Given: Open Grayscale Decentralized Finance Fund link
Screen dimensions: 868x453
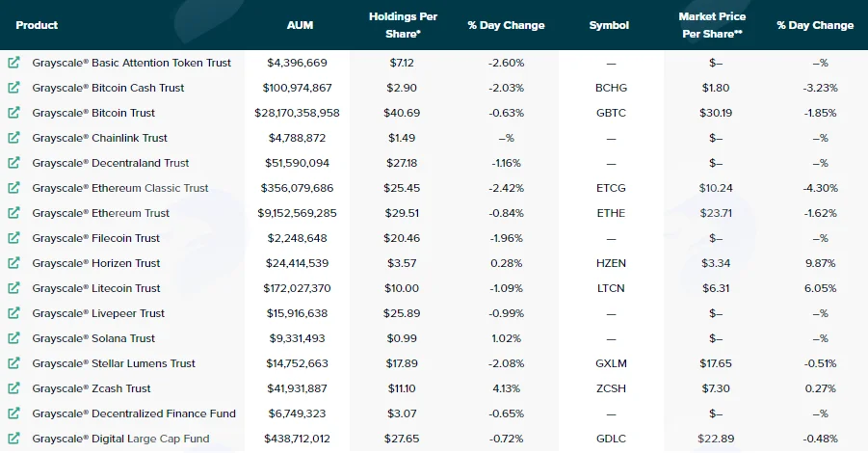Looking at the screenshot, I should (134, 413).
